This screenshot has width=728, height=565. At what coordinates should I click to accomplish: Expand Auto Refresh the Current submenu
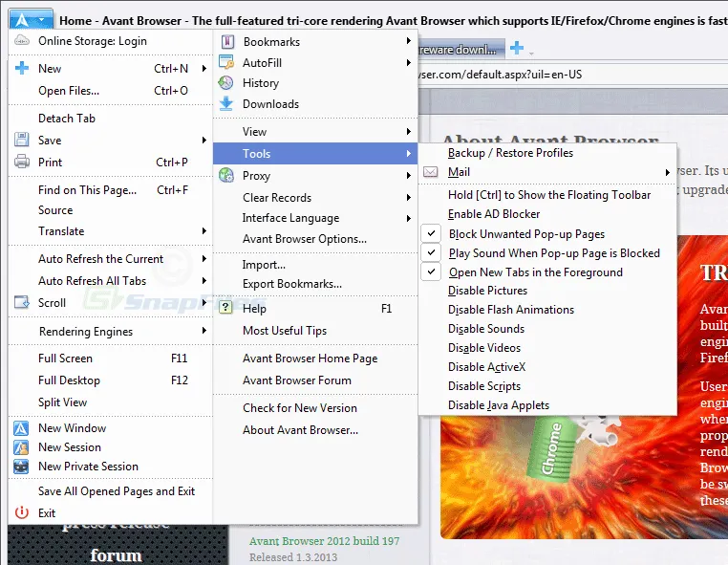pyautogui.click(x=203, y=258)
